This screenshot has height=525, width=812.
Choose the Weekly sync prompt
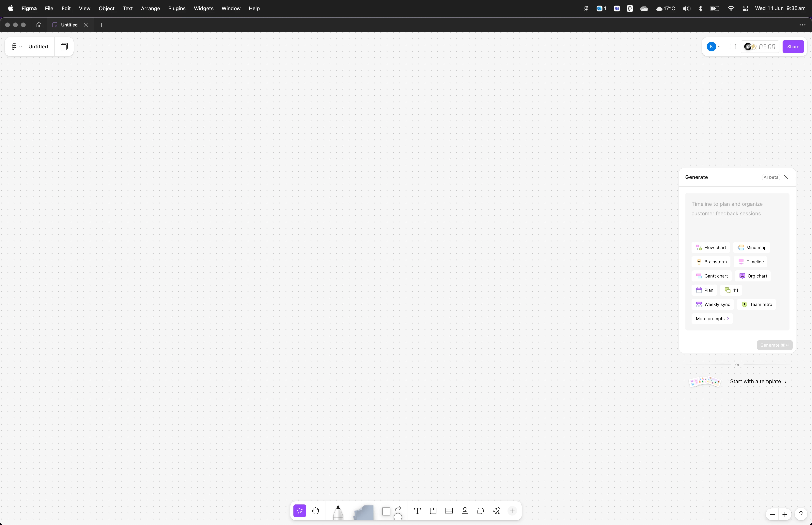click(x=712, y=304)
